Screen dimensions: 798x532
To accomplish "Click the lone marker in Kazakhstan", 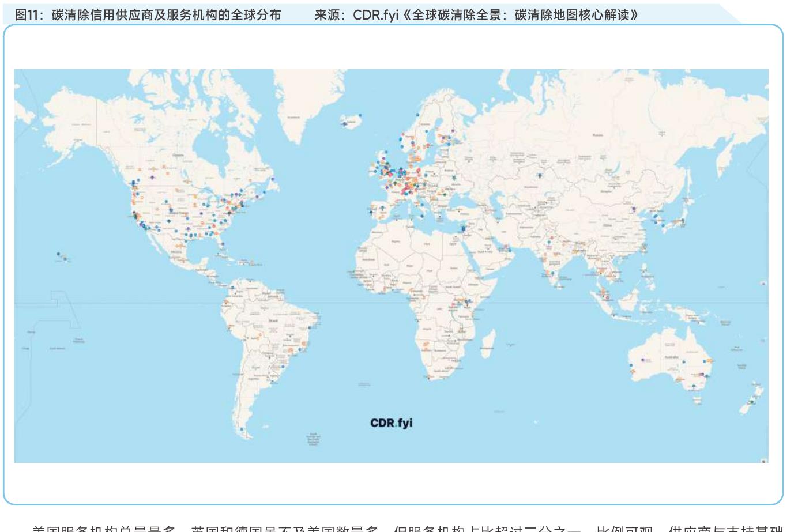I will pos(540,175).
